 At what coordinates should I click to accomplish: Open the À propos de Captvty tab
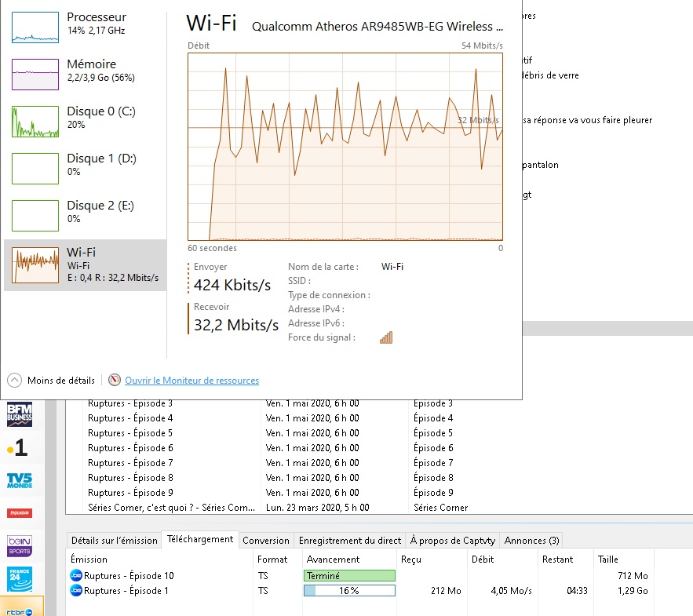pyautogui.click(x=453, y=541)
